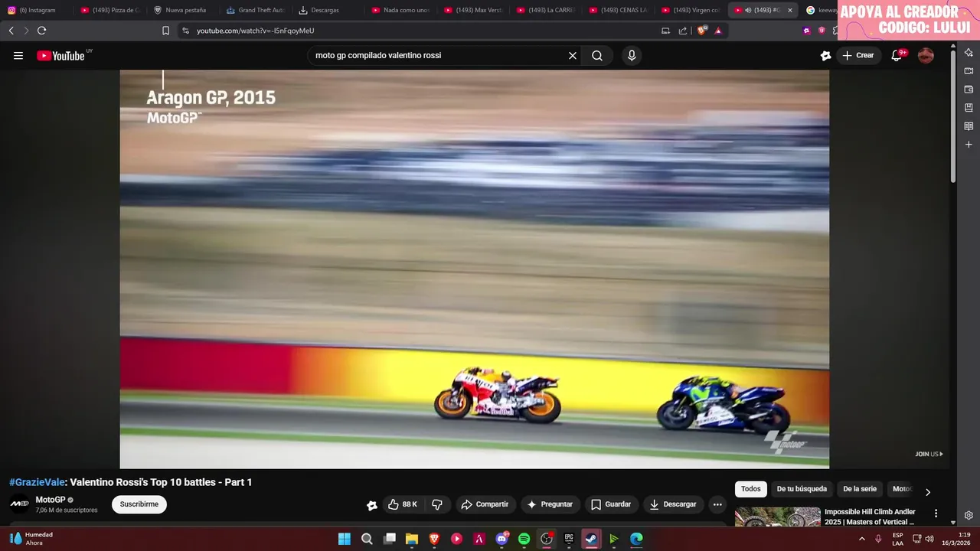
Task: Open the #GrazieVale hashtag link
Action: coord(37,482)
